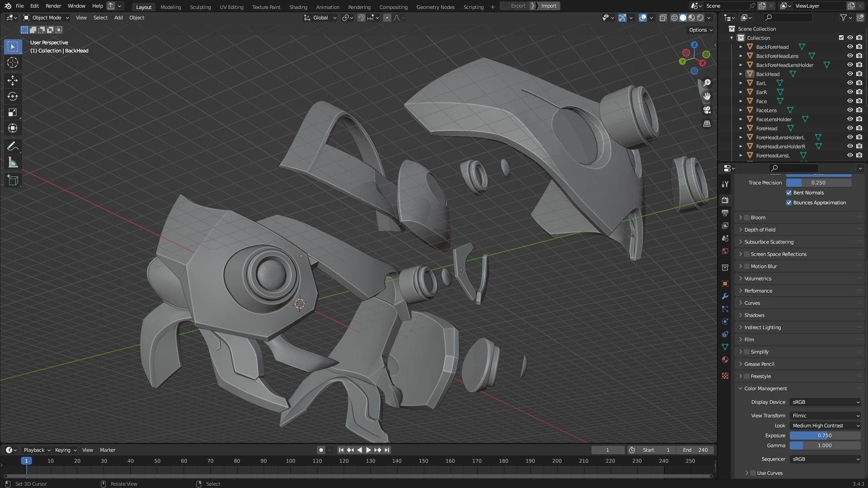Open the Texture properties tab
The image size is (868, 488).
click(725, 376)
